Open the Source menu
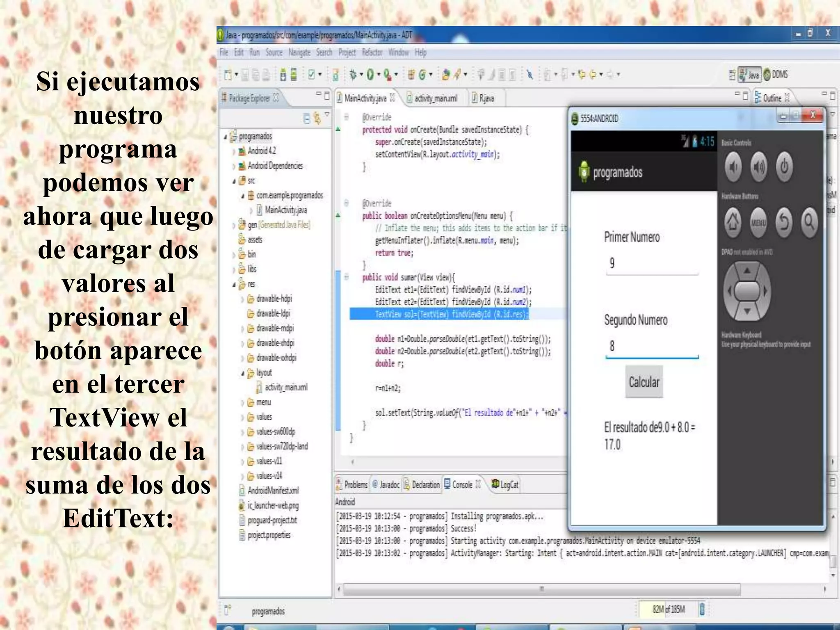 pos(274,52)
